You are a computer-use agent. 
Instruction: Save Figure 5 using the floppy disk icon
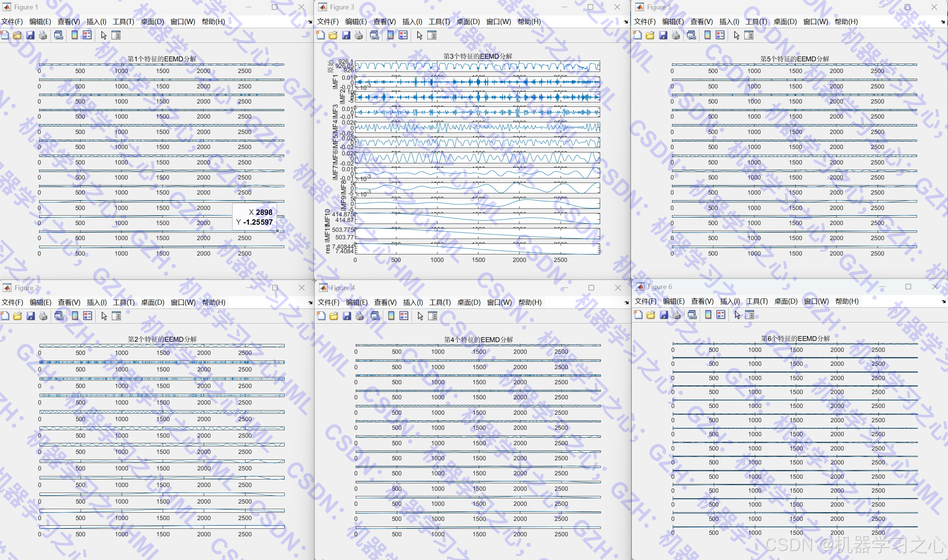[663, 35]
